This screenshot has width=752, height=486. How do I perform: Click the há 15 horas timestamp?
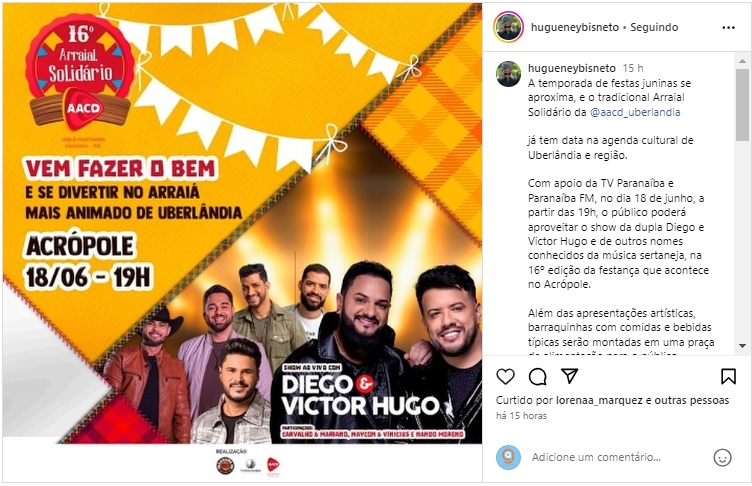(x=521, y=416)
